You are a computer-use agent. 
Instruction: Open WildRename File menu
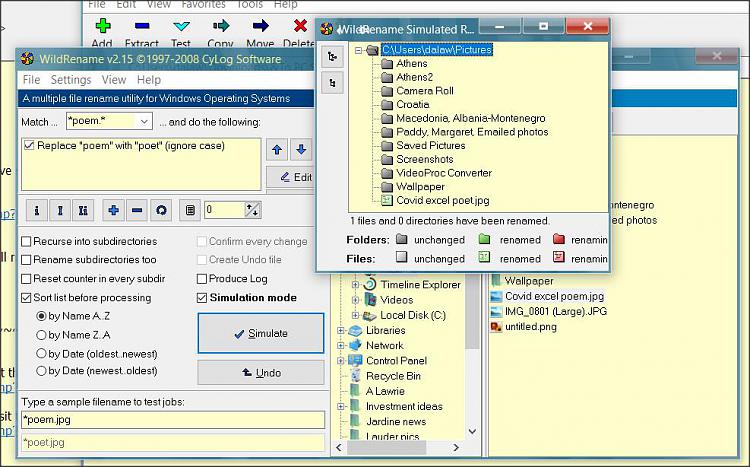point(32,80)
